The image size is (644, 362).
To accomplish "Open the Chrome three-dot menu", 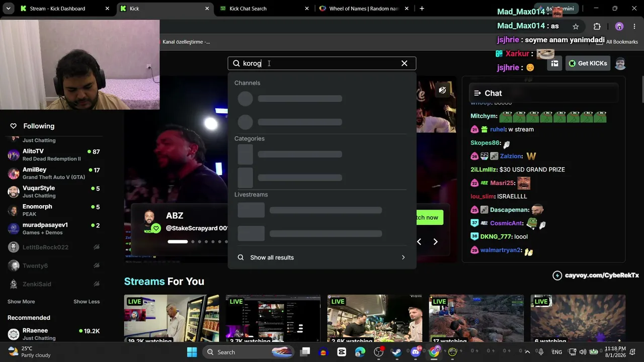I will click(634, 26).
